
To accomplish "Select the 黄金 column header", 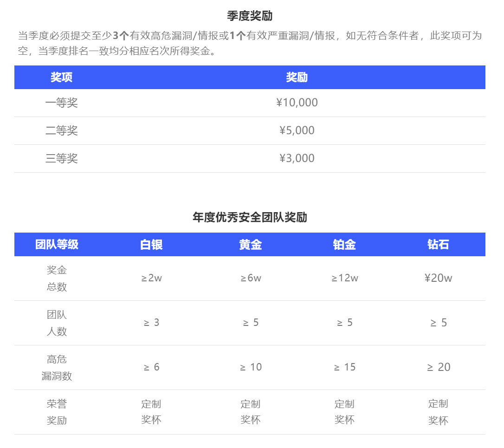I will pos(251,244).
